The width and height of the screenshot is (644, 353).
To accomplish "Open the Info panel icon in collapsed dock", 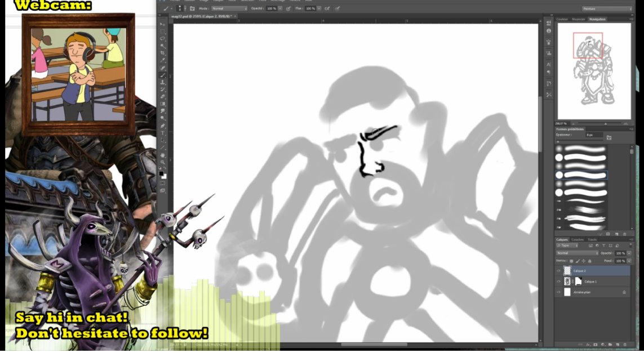I will [x=549, y=31].
